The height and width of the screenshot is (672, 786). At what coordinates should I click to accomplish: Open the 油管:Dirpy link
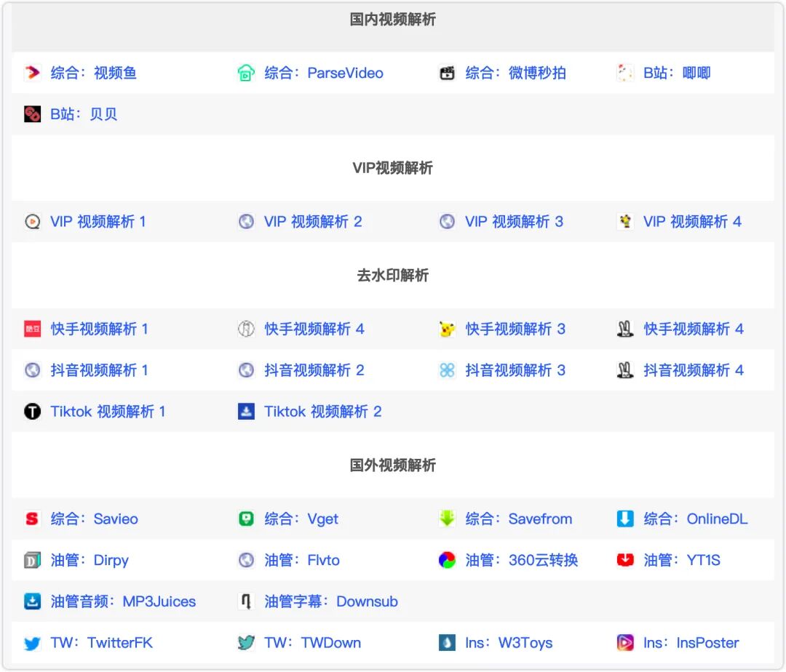point(90,560)
